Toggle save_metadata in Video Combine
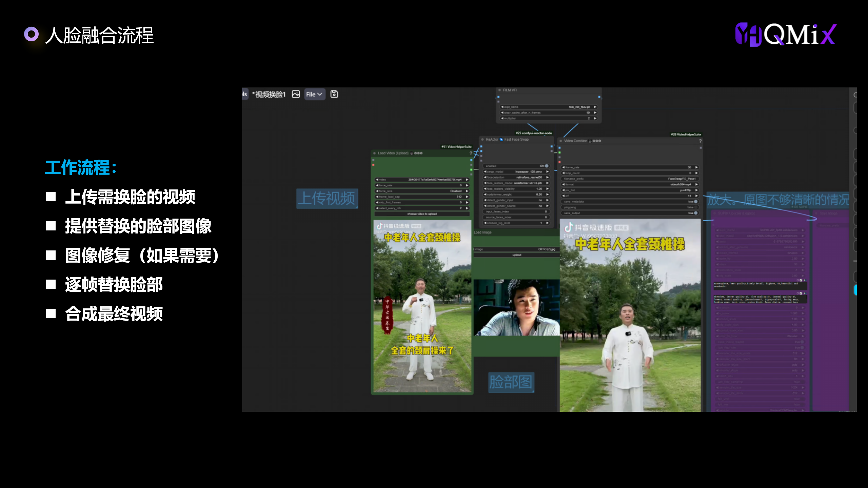Viewport: 868px width, 488px height. click(695, 202)
